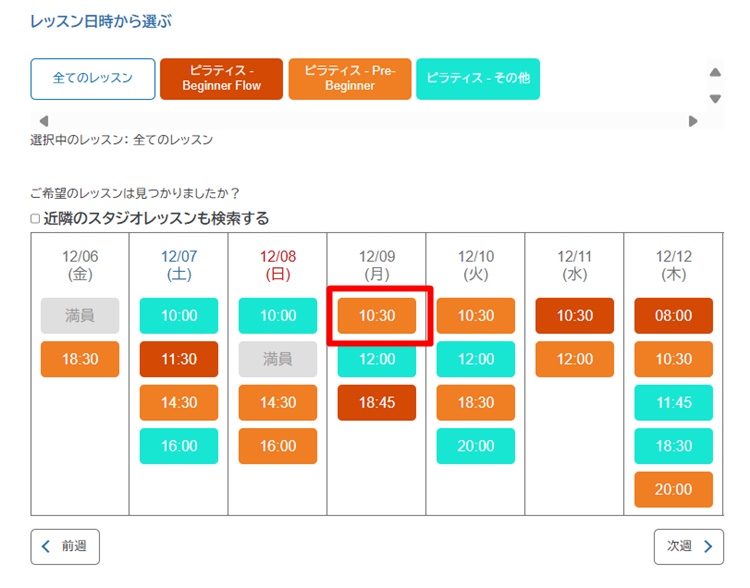The image size is (750, 588).
Task: Pick the 20:00 lesson on 12/10
Action: [476, 446]
